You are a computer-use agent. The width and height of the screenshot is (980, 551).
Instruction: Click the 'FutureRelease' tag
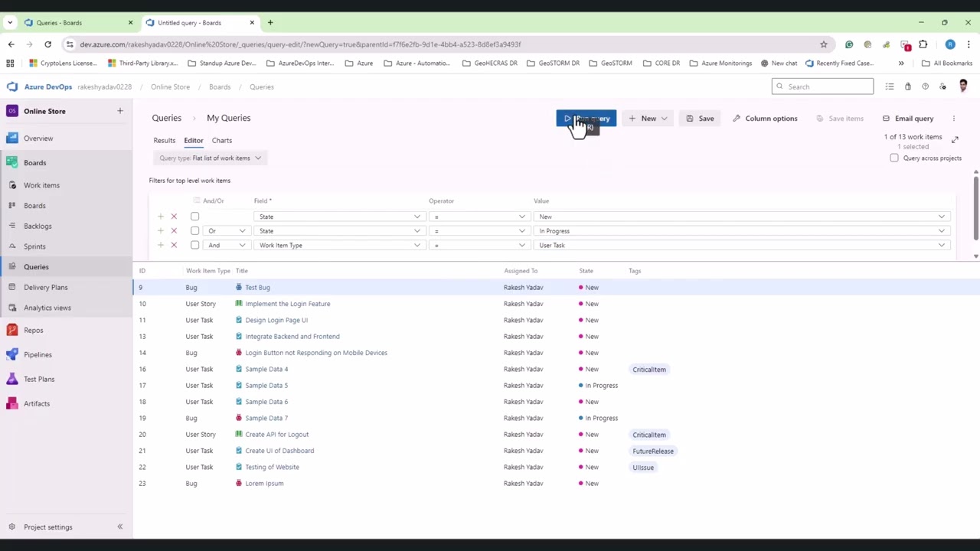point(653,452)
